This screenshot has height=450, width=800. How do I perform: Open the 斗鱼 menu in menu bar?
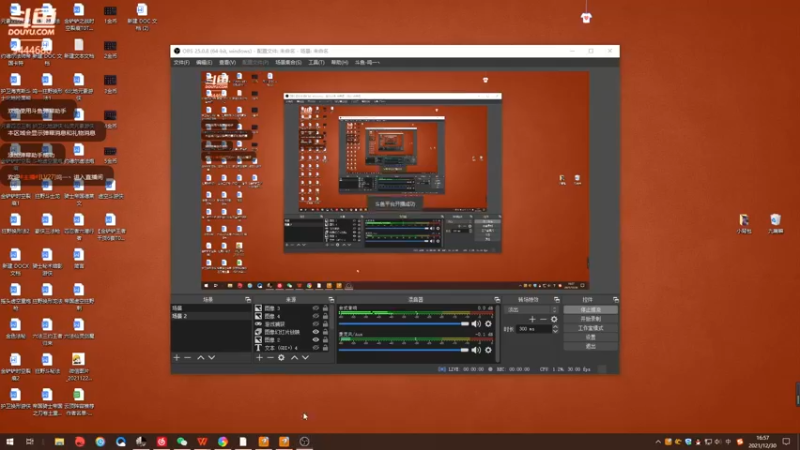click(367, 62)
